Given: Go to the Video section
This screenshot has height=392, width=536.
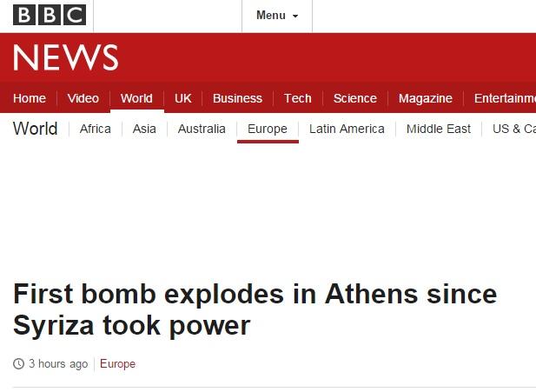Looking at the screenshot, I should (x=83, y=98).
